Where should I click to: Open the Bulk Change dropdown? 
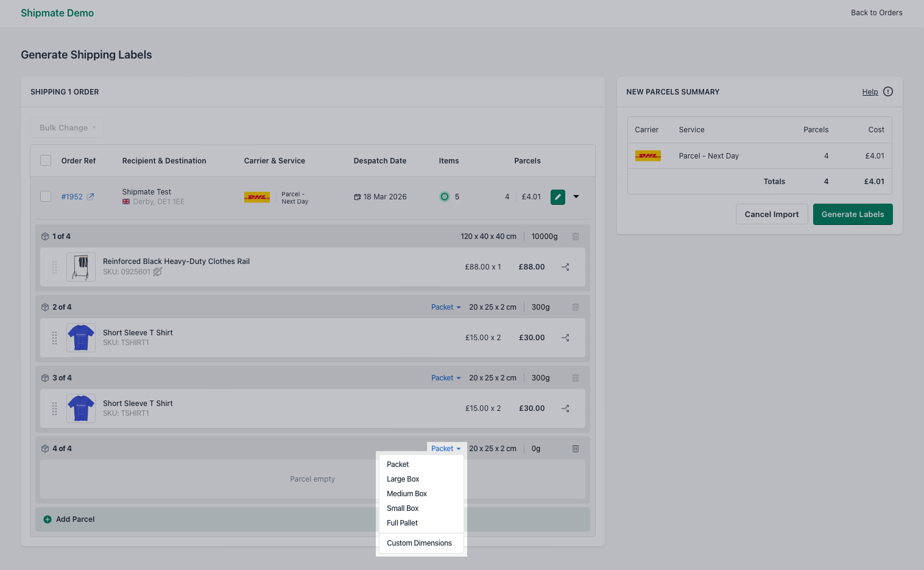click(66, 127)
